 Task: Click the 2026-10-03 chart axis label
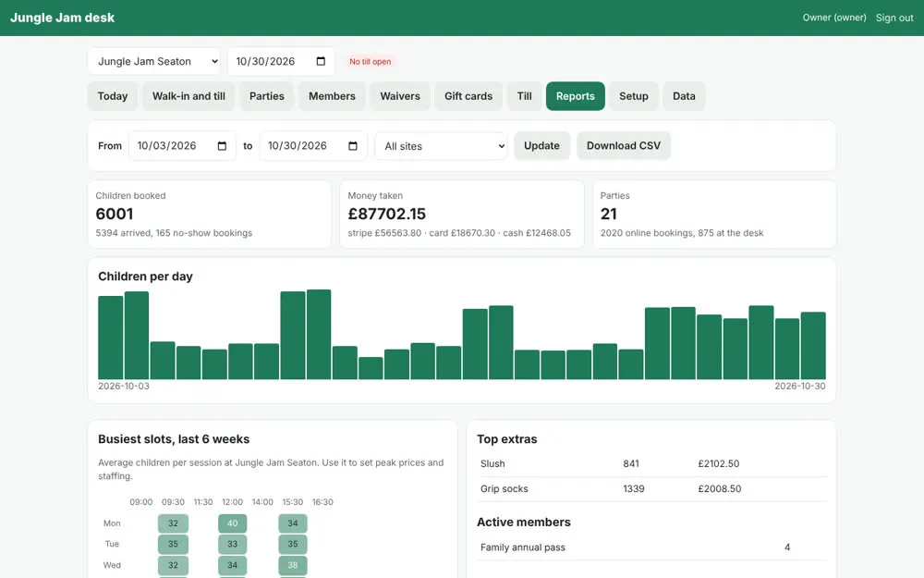click(124, 387)
